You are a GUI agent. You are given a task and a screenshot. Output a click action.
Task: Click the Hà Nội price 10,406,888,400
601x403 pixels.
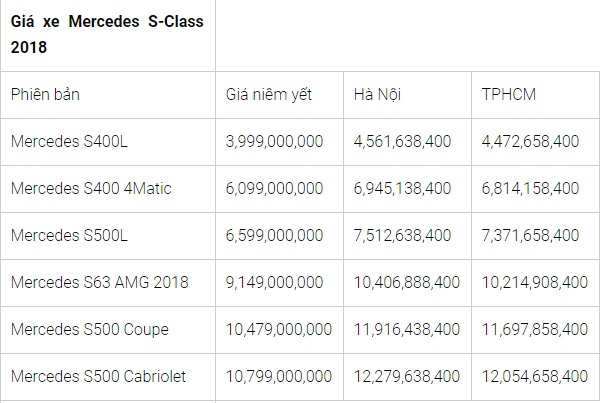[x=406, y=282]
